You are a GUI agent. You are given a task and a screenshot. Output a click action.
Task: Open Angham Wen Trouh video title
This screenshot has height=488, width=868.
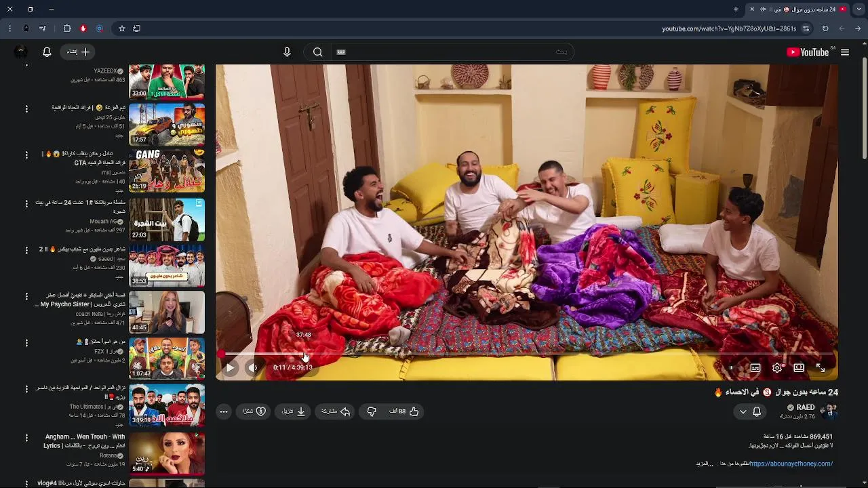tap(85, 441)
